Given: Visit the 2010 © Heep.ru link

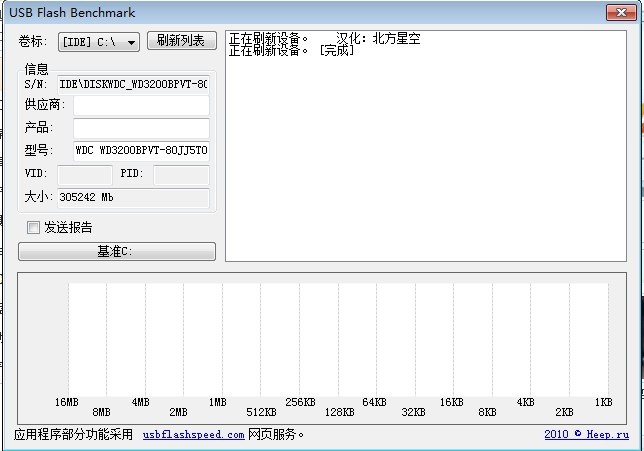Looking at the screenshot, I should (586, 435).
